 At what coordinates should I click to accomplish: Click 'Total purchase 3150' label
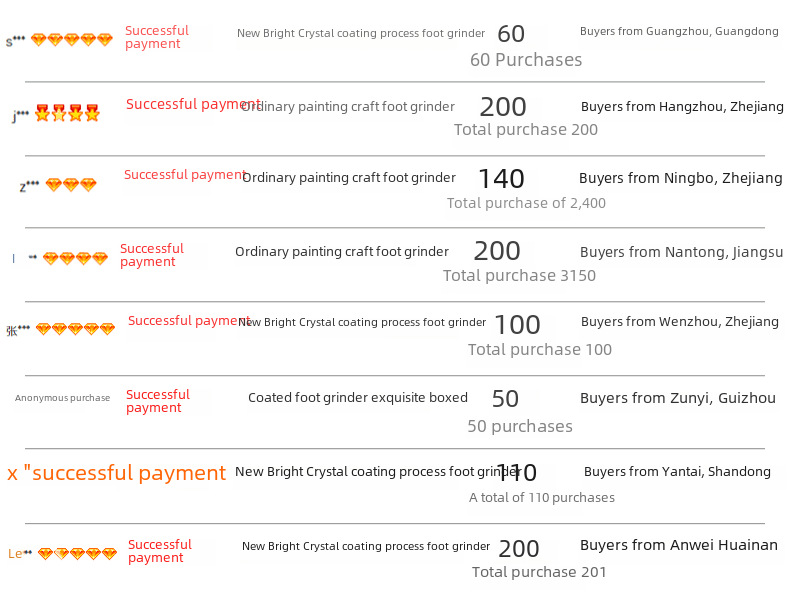tap(519, 276)
